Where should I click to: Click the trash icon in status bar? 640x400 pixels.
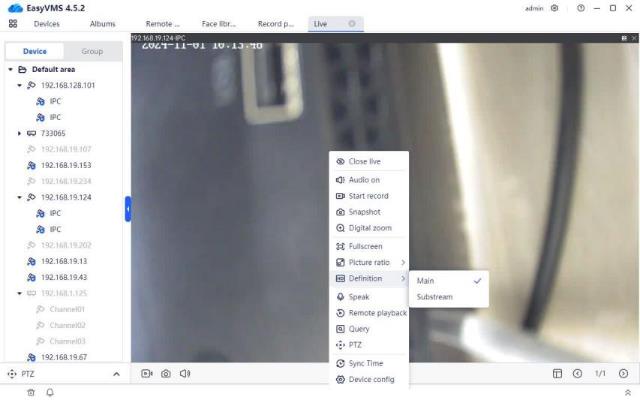tap(31, 392)
